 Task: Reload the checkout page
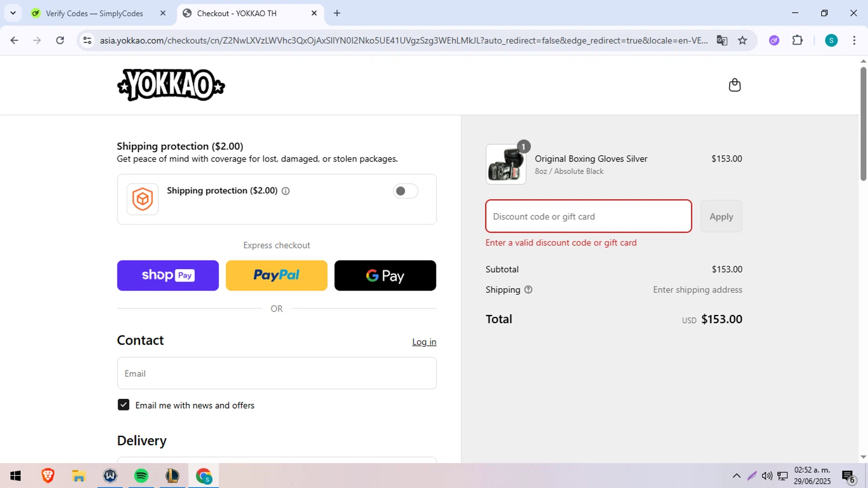pyautogui.click(x=60, y=41)
